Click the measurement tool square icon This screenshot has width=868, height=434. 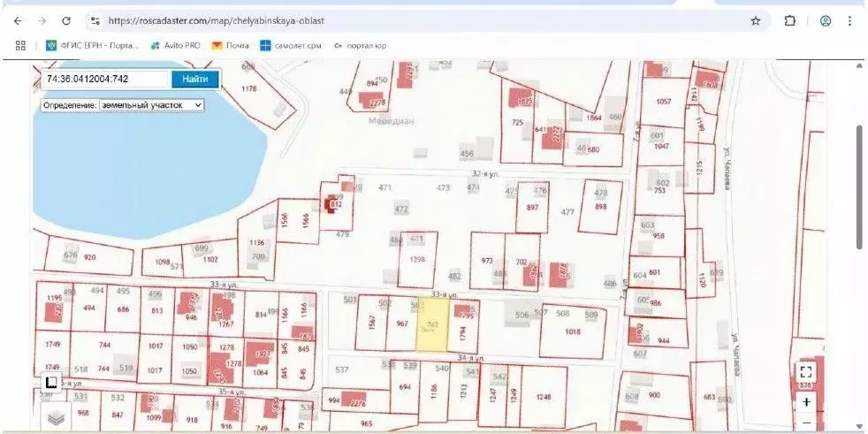click(x=51, y=383)
